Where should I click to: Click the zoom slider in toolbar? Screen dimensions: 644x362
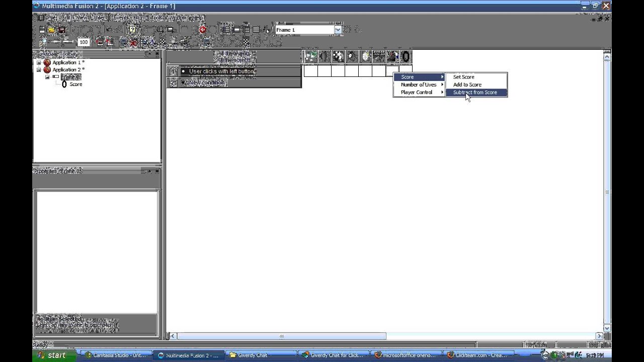(x=63, y=42)
